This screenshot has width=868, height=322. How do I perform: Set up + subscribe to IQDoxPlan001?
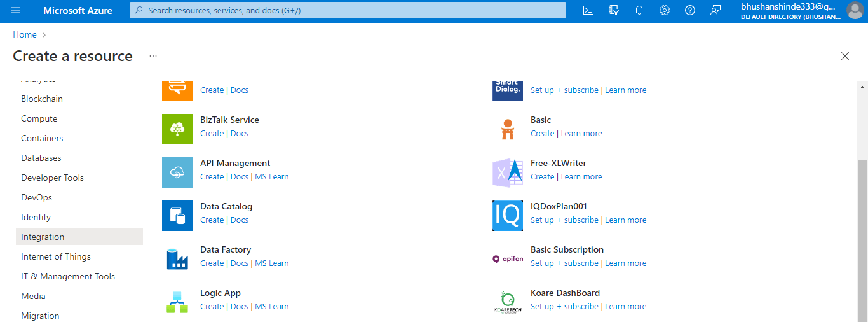(x=564, y=220)
